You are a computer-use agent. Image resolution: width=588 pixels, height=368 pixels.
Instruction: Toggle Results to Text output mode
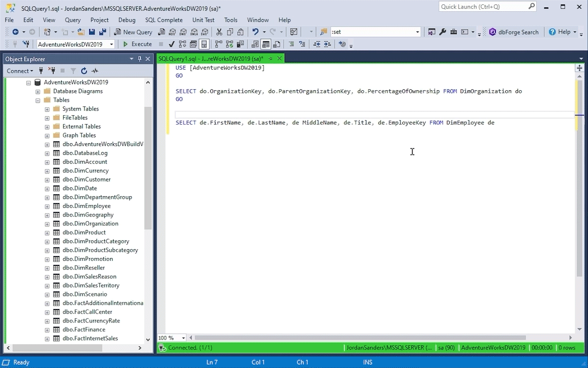(x=255, y=44)
